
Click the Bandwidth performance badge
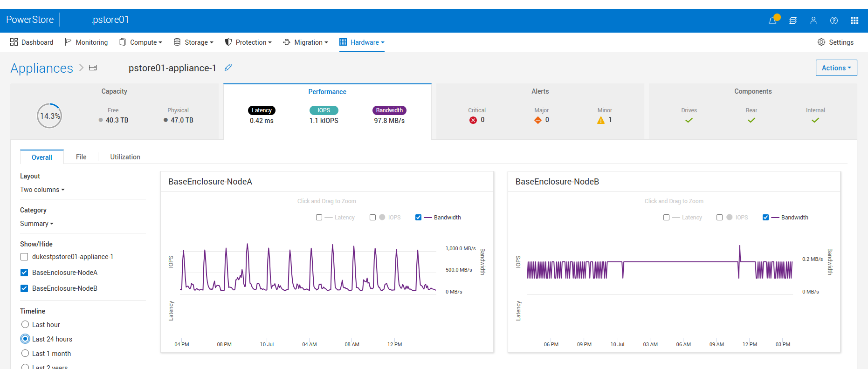[389, 110]
